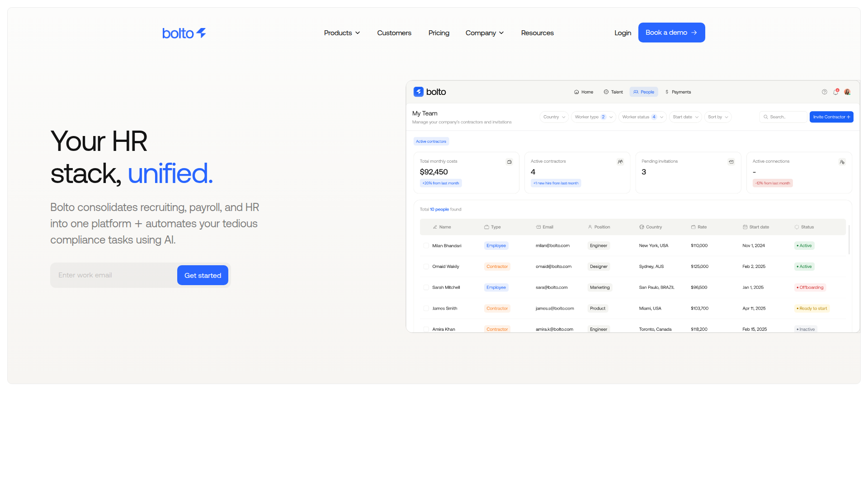Open the Worker type filter dropdown

(593, 117)
